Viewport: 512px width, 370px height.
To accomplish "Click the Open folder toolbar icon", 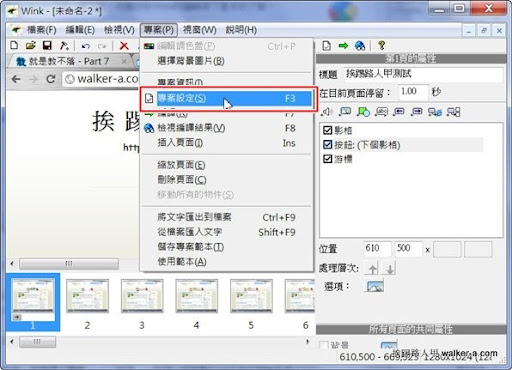I will 31,45.
